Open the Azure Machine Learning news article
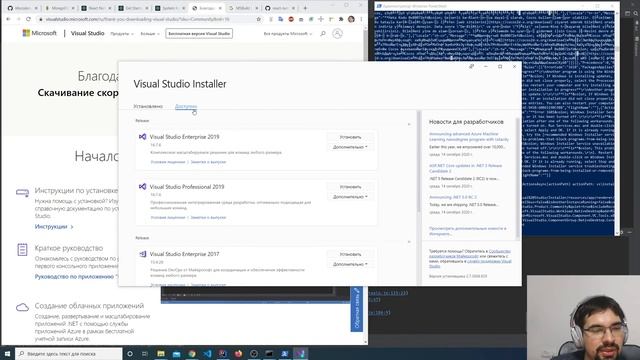 tap(469, 137)
